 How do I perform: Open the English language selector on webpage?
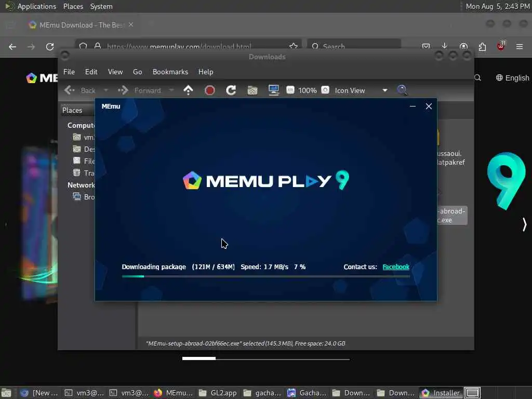(x=512, y=78)
